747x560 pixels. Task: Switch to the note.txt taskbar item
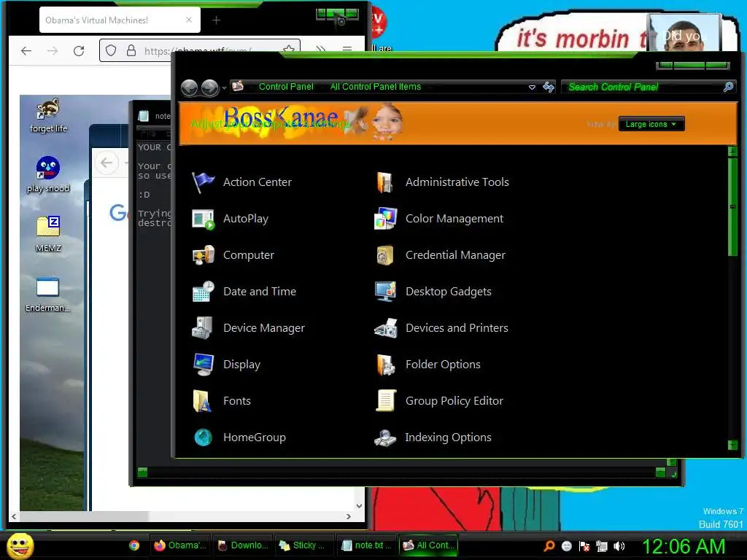366,545
